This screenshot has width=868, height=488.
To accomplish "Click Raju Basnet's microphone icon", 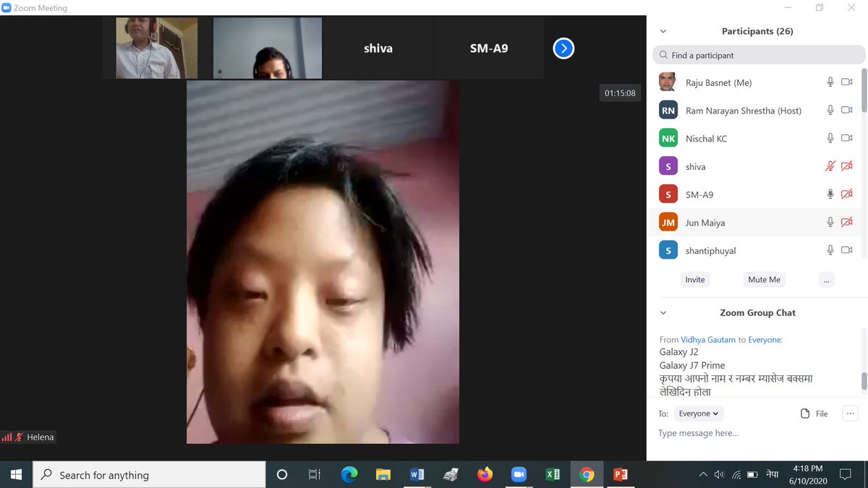I will (x=830, y=82).
